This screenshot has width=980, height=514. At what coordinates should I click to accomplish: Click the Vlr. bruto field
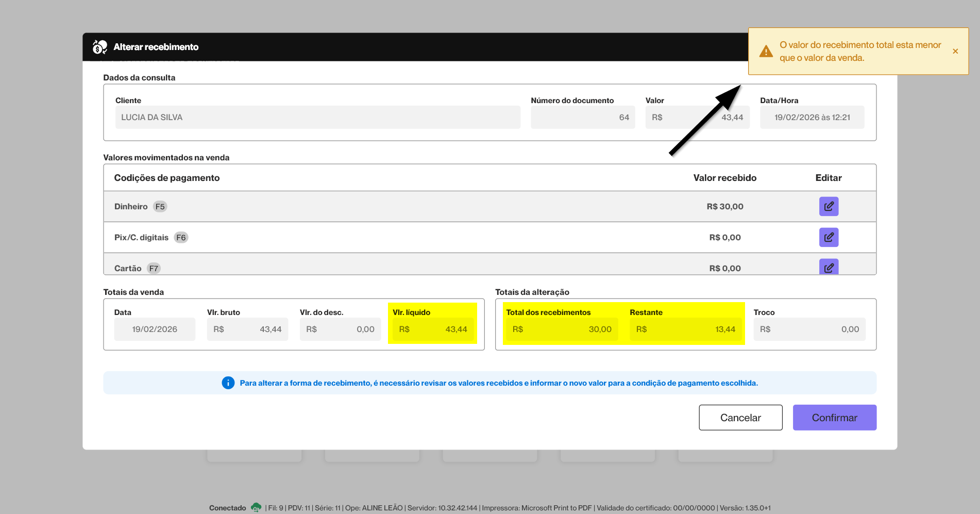click(x=247, y=329)
